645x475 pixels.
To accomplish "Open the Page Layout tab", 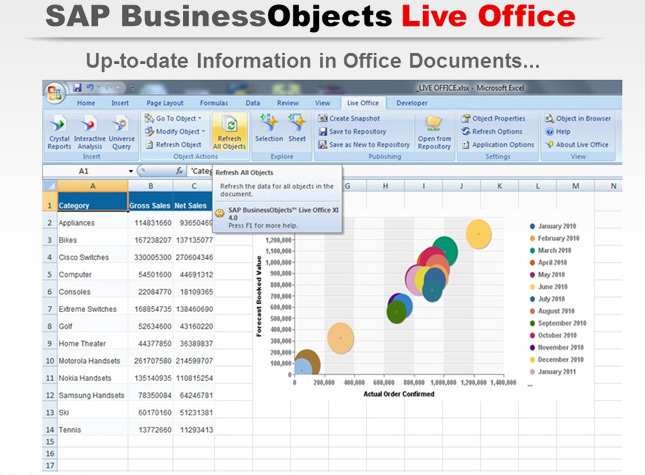I will (165, 103).
